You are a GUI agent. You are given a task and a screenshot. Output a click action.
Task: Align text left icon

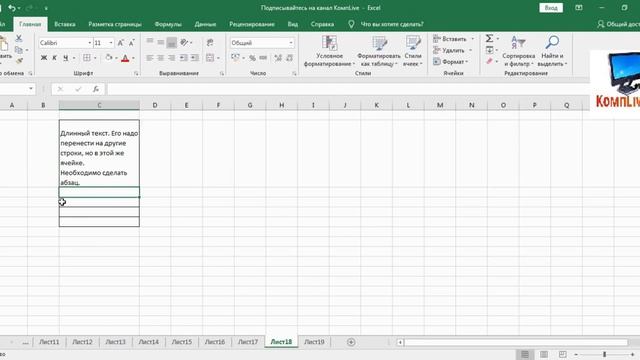(x=150, y=58)
